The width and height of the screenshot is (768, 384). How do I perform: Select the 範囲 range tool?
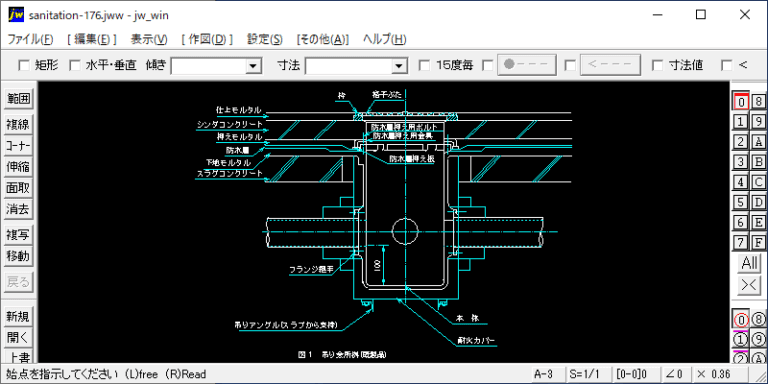(x=18, y=99)
